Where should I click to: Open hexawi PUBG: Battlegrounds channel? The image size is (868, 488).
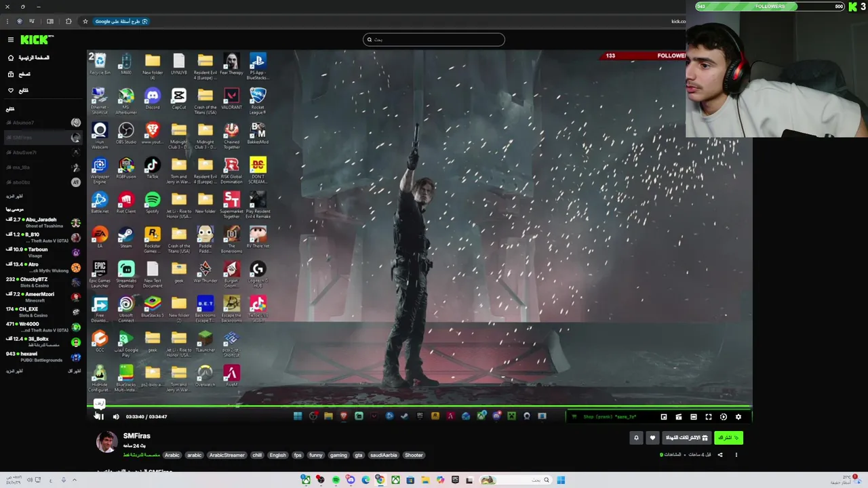pos(43,357)
